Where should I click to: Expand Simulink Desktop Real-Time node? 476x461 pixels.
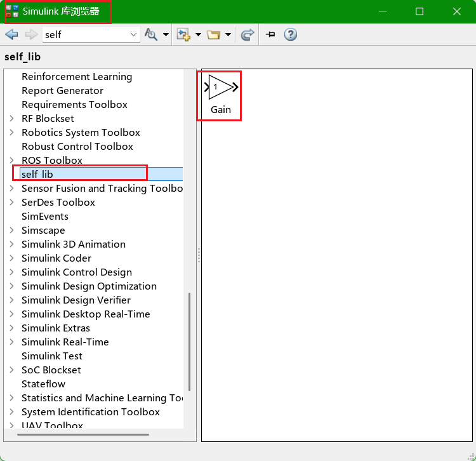point(12,314)
